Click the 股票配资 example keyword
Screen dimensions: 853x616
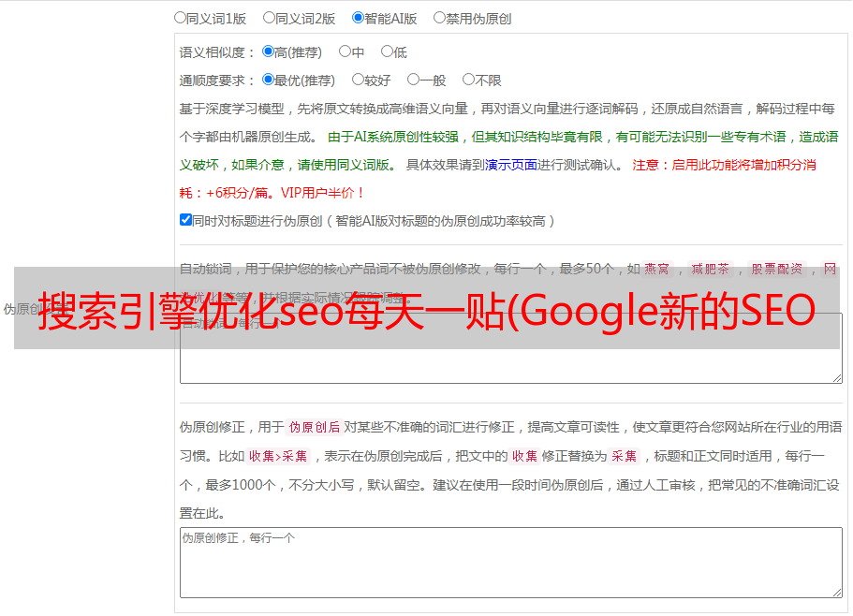pos(777,269)
